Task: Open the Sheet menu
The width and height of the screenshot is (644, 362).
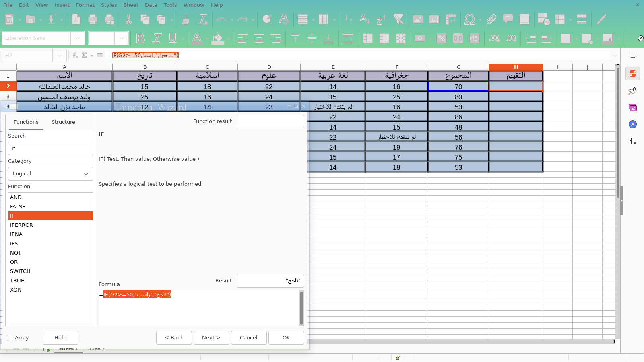Action: 131,5
